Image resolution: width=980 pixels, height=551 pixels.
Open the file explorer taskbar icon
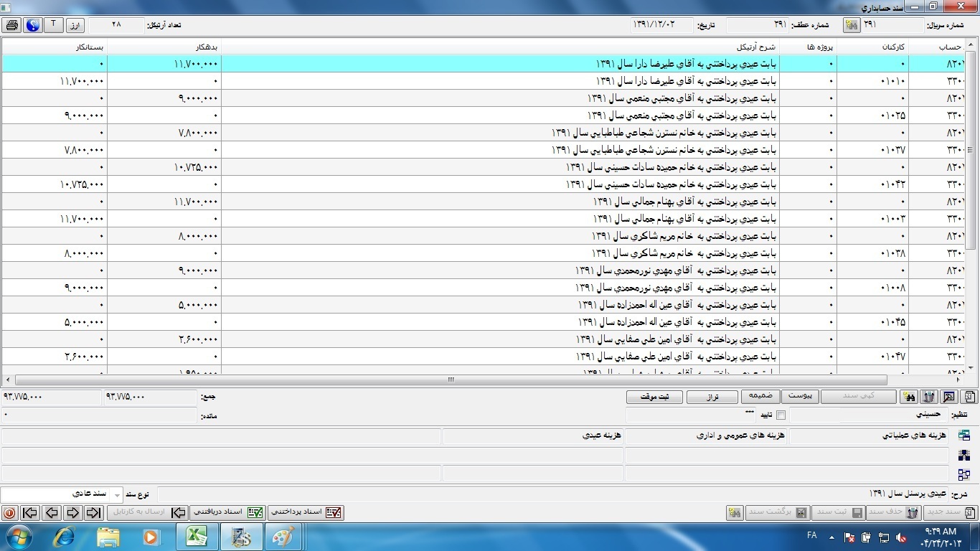click(108, 537)
